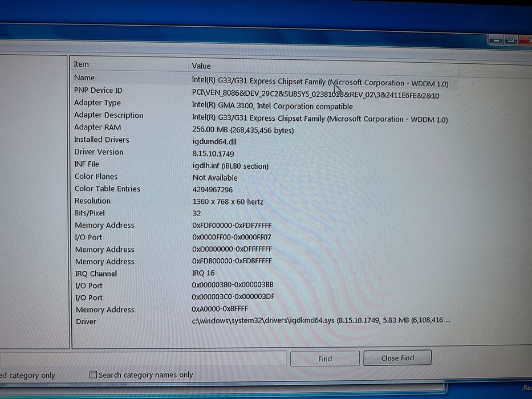Click the value IRQ 16
The image size is (532, 399).
pyautogui.click(x=203, y=273)
